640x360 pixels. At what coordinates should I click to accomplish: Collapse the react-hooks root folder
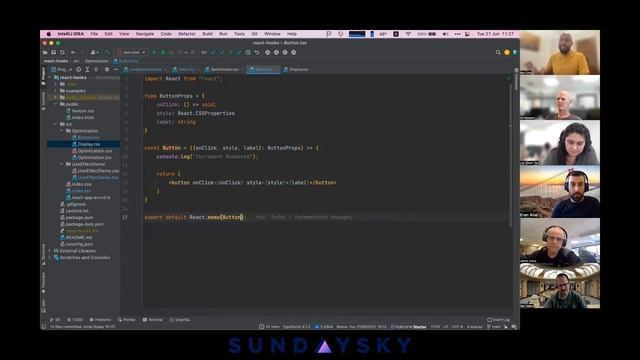(x=50, y=78)
